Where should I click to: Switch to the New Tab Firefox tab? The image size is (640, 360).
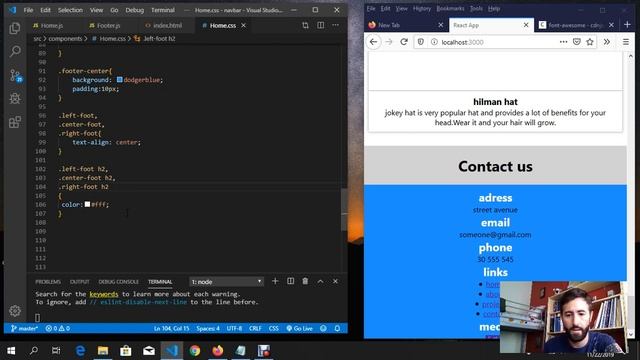pos(405,25)
